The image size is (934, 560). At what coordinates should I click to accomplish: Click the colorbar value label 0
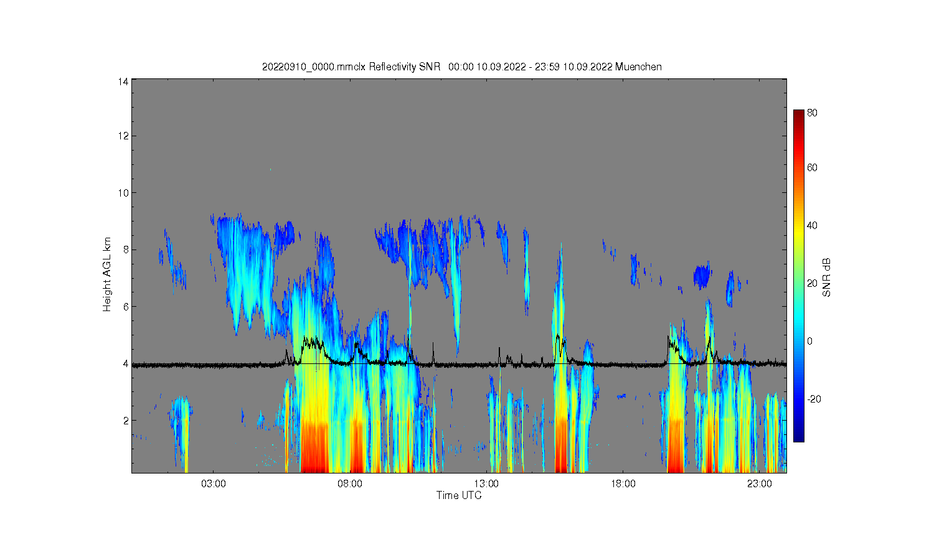click(x=810, y=341)
